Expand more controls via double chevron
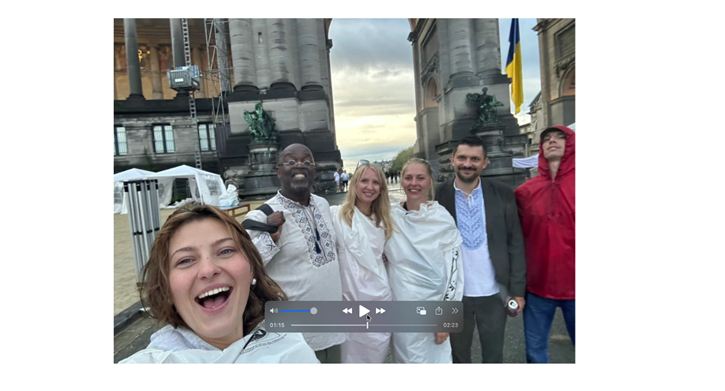This screenshot has width=725, height=391. [x=455, y=311]
